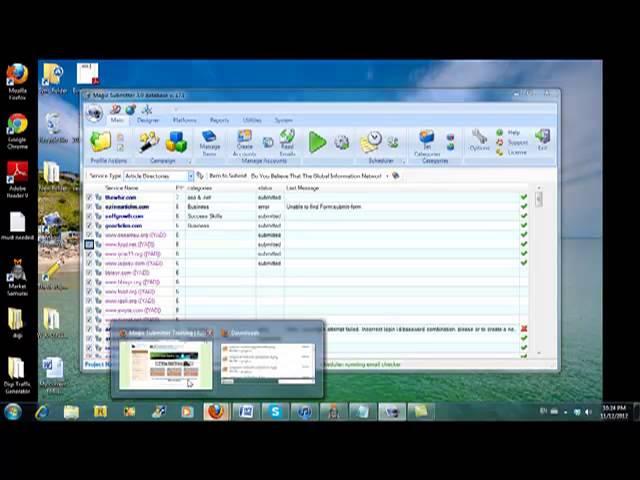640x480 pixels.
Task: Toggle the goarticles.com service checkbox
Action: point(89,225)
